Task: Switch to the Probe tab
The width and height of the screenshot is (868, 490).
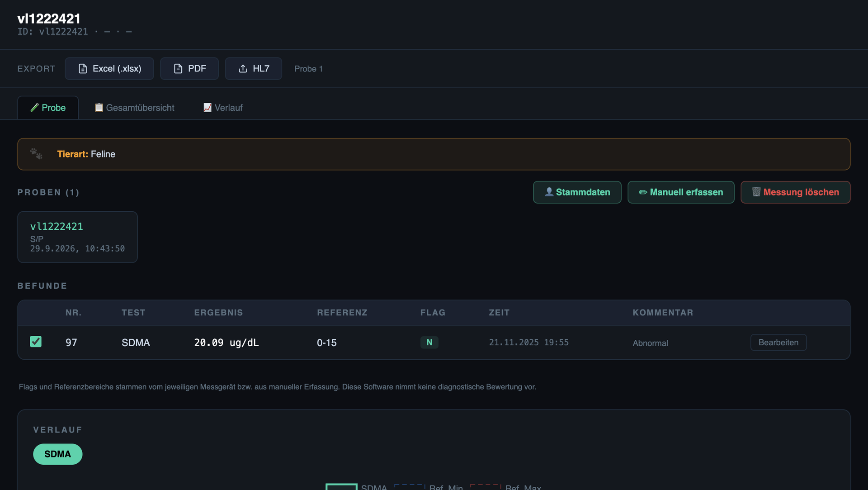Action: coord(48,108)
